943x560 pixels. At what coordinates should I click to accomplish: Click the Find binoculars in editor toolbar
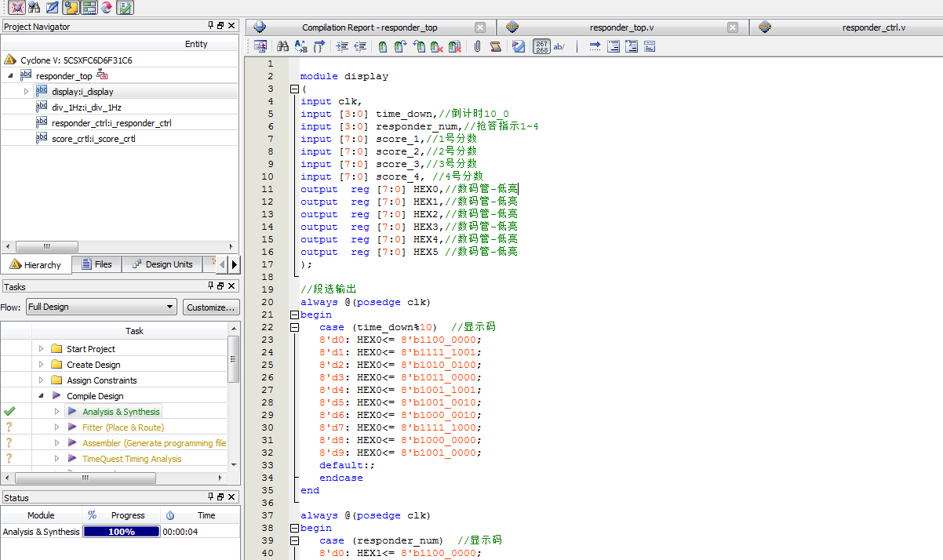(283, 47)
